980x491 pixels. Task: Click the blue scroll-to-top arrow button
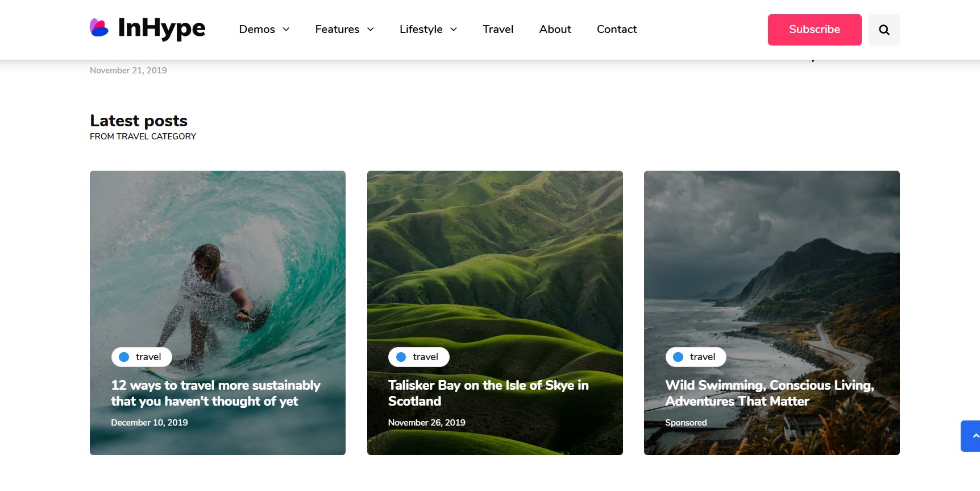pos(970,436)
